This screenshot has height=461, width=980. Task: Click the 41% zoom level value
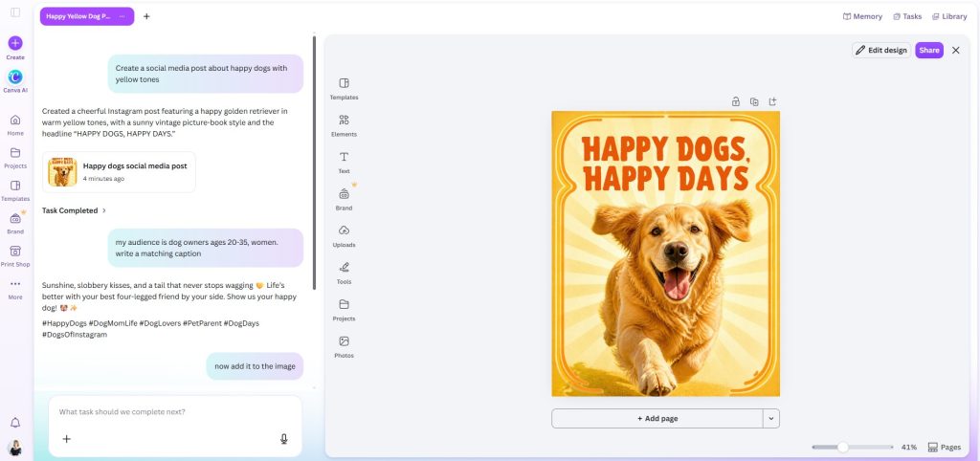point(909,448)
